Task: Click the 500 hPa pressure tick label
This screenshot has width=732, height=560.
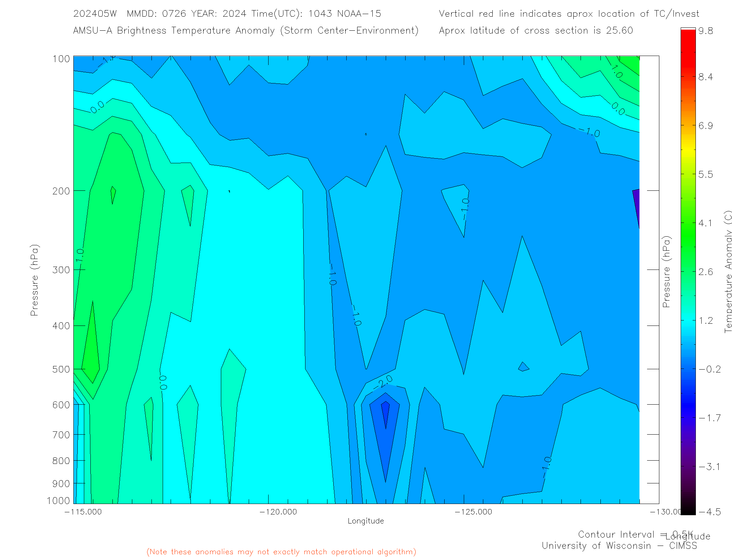Action: click(x=61, y=369)
